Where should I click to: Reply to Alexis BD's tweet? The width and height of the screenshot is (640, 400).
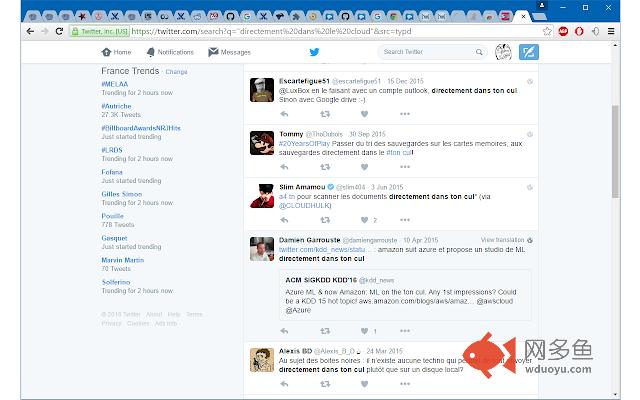click(284, 384)
